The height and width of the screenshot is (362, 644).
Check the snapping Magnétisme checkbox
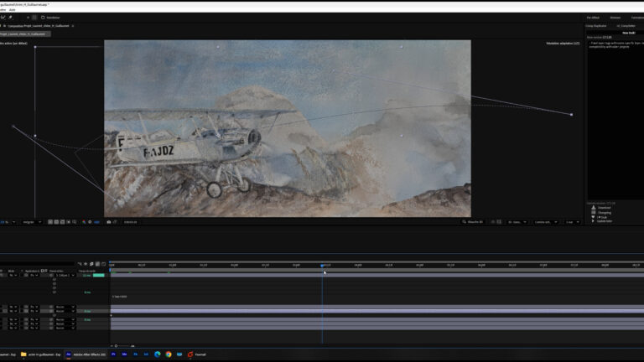pos(43,18)
